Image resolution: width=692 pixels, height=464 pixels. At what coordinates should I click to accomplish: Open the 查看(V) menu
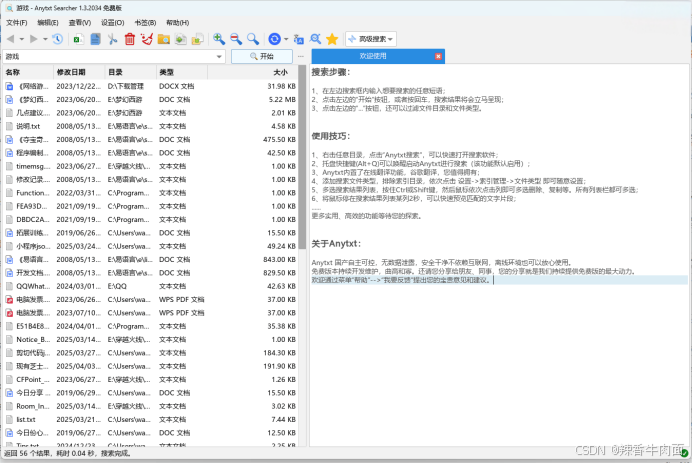click(80, 23)
